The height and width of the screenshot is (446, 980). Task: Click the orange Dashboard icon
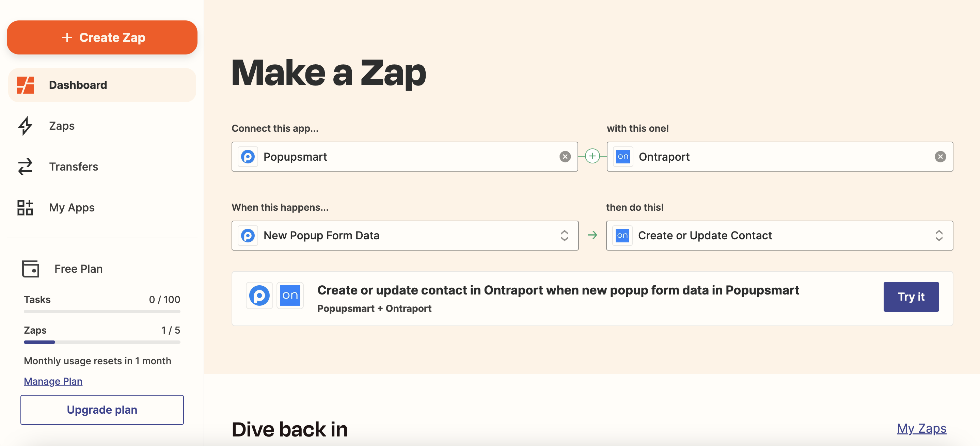pos(25,85)
